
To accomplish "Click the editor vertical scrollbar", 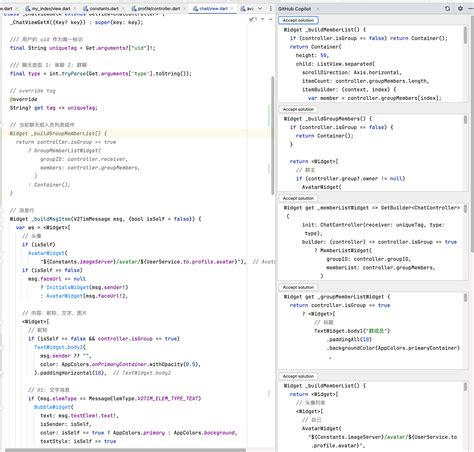I will pyautogui.click(x=272, y=135).
